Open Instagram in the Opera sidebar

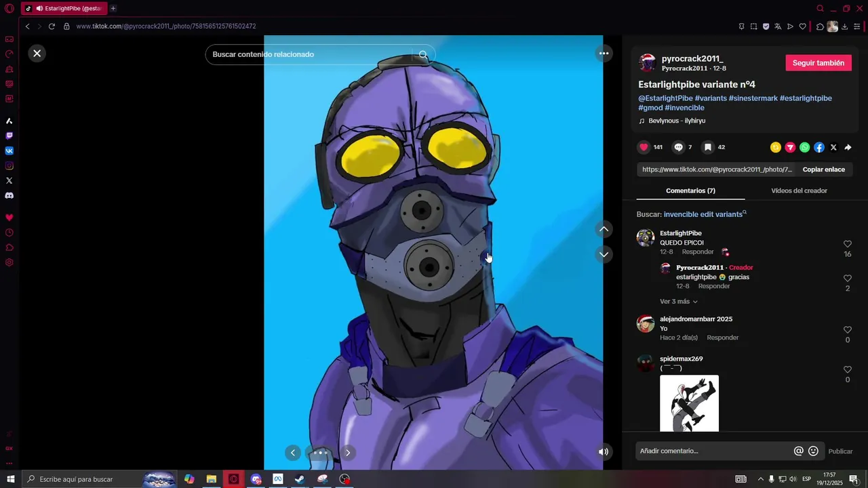click(9, 165)
